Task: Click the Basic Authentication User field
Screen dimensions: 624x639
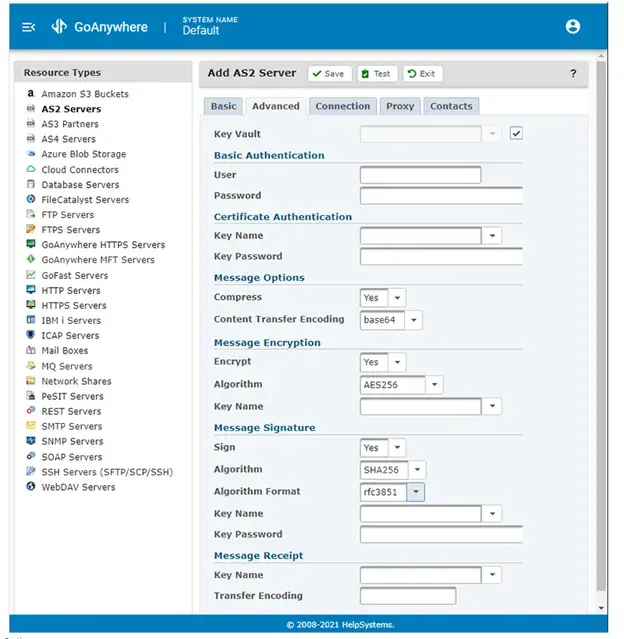Action: click(x=420, y=175)
